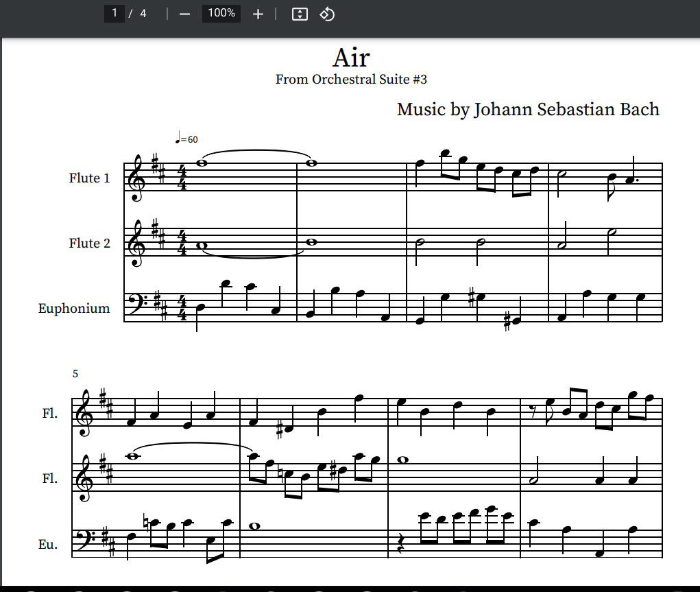700x592 pixels.
Task: Click the current page number field
Action: pos(114,13)
